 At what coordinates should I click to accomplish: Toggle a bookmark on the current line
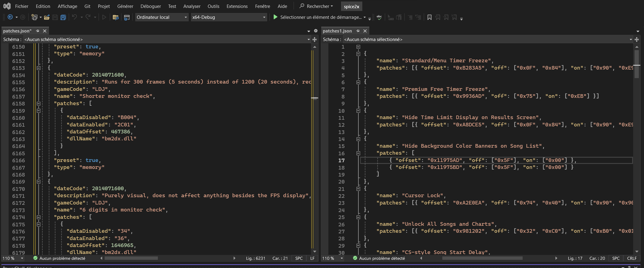430,17
